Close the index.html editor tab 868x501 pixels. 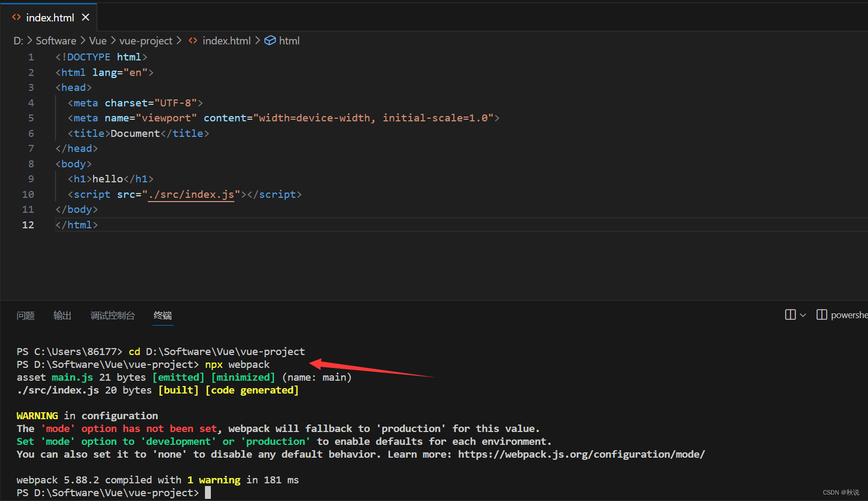pos(86,18)
